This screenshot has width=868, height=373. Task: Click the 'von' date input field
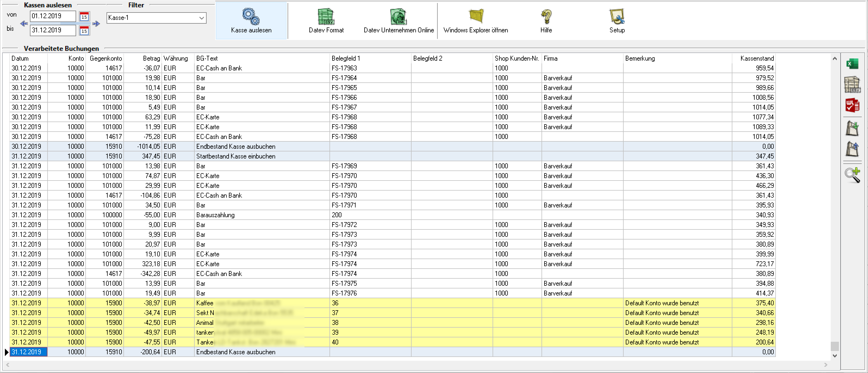tap(52, 16)
